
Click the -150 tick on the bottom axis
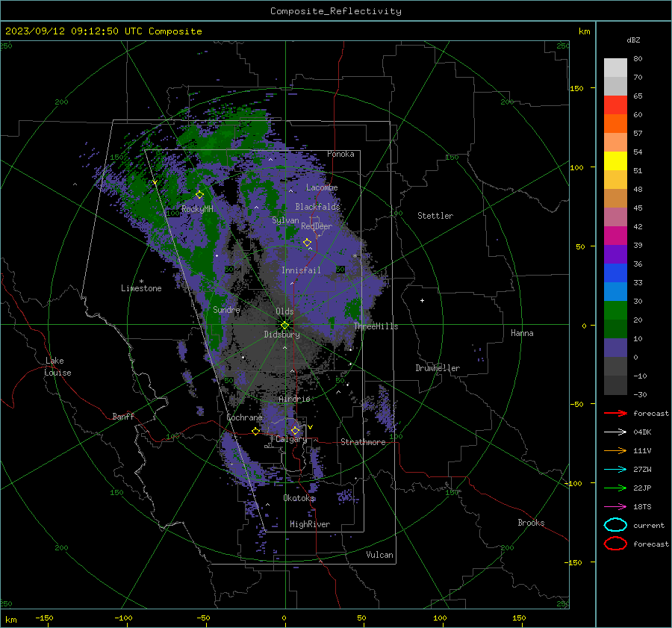44,618
